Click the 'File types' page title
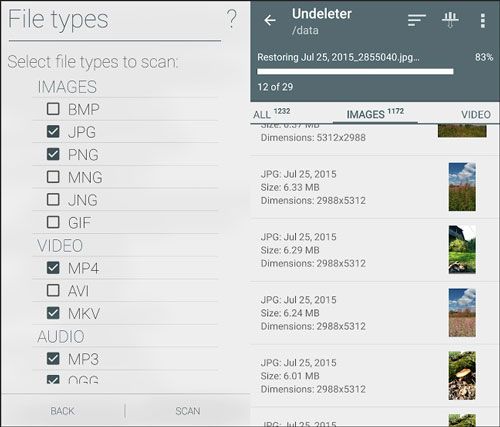Image resolution: width=500 pixels, height=427 pixels. (x=58, y=20)
